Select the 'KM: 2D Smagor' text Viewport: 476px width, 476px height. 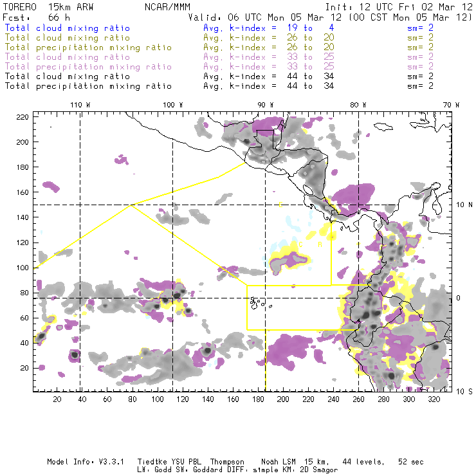tap(307, 470)
